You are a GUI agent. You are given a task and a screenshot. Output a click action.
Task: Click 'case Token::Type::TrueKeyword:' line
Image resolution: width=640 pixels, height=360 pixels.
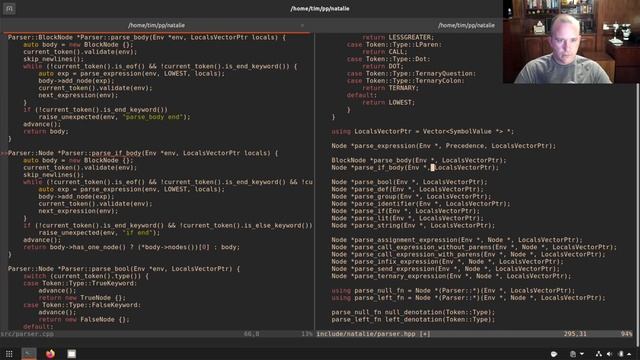click(80, 283)
